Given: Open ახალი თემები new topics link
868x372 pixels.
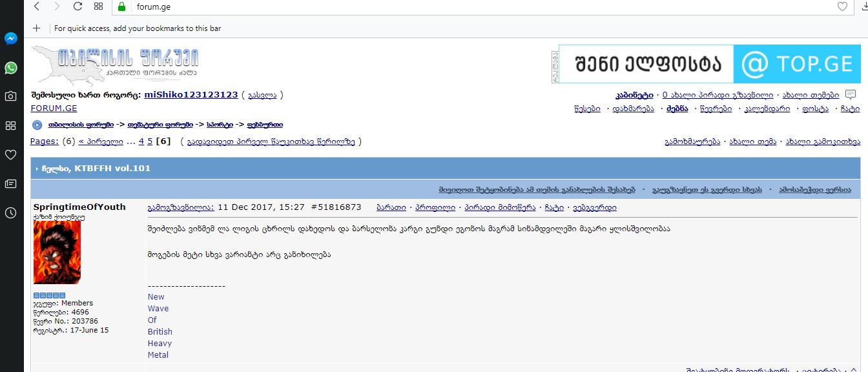Looking at the screenshot, I should (x=811, y=95).
